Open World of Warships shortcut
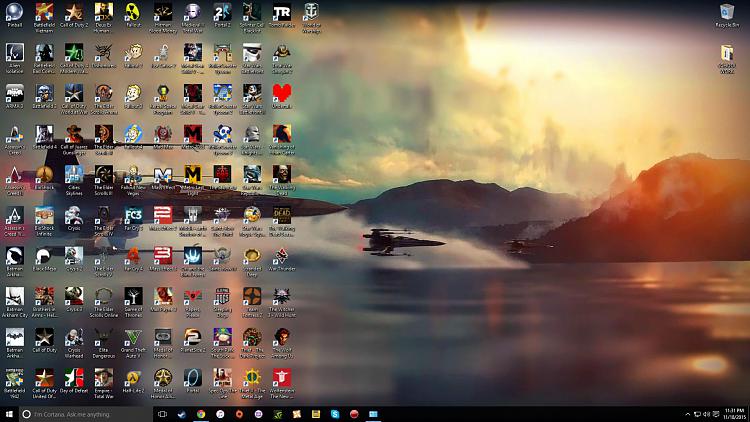Image resolution: width=750 pixels, height=422 pixels. coord(311,18)
